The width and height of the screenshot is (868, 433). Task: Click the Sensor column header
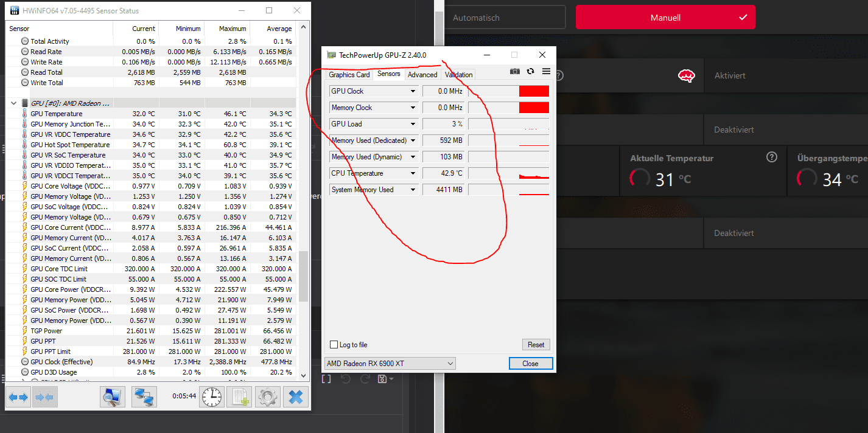60,29
